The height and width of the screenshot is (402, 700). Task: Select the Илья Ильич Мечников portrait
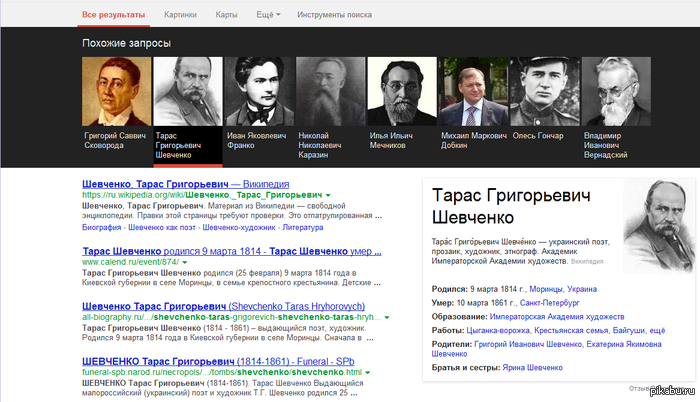click(x=402, y=91)
